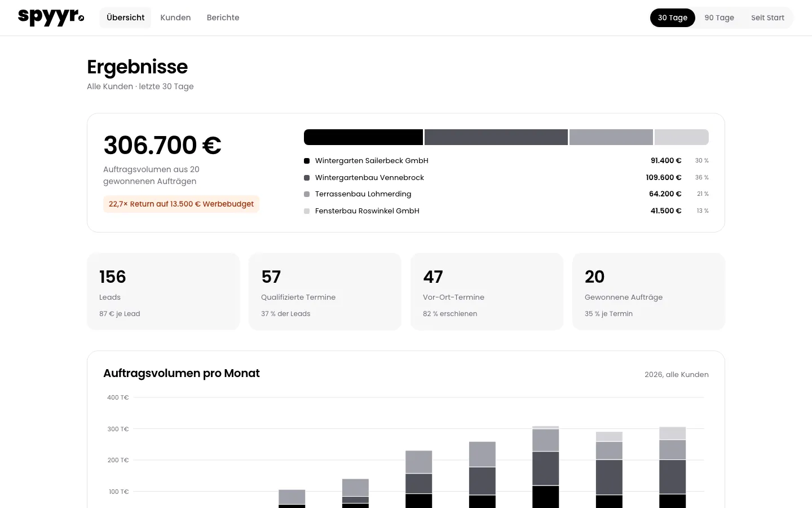Click the 41.500 € amount
This screenshot has height=508, width=812.
click(x=666, y=211)
